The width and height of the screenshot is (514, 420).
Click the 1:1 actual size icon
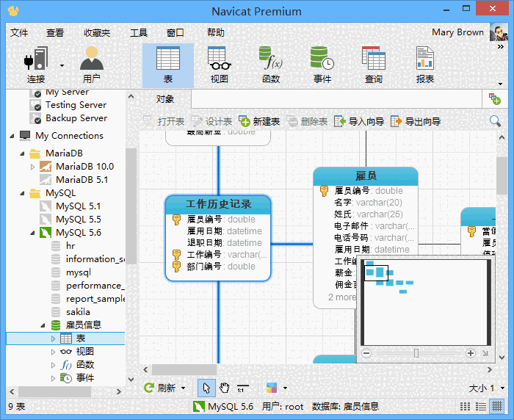242,388
